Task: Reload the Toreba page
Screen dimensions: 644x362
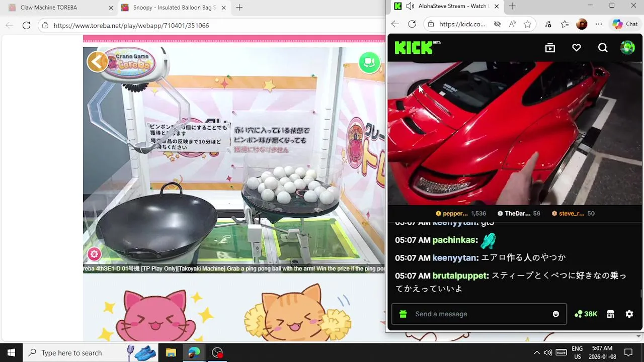Action: tap(27, 25)
